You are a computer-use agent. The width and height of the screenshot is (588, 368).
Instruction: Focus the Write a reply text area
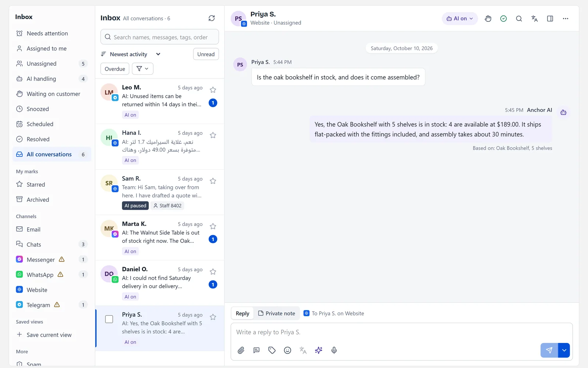click(x=401, y=332)
